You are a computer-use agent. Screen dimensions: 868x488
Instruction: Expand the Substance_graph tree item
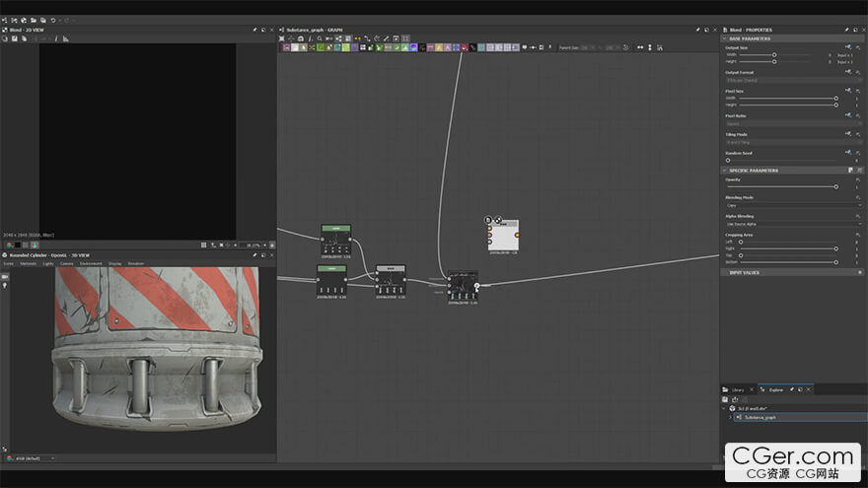click(x=730, y=417)
